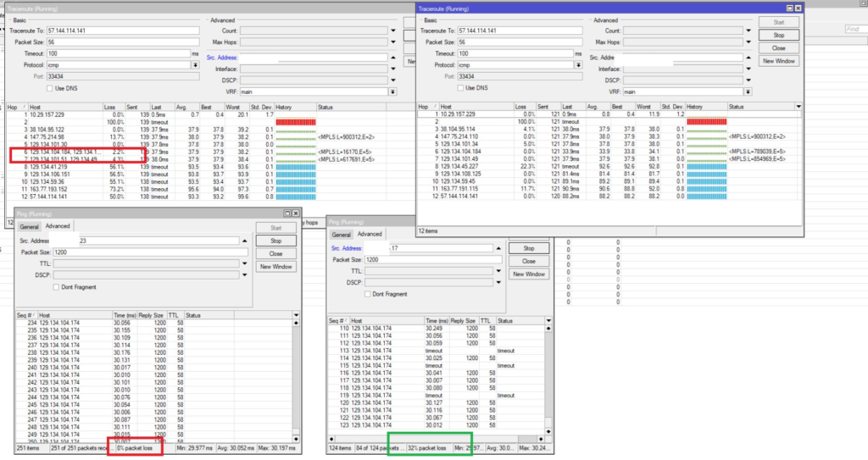Open VRF dropdown in left Traceroute window
Viewport: 868px width, 460px height.
tap(394, 91)
